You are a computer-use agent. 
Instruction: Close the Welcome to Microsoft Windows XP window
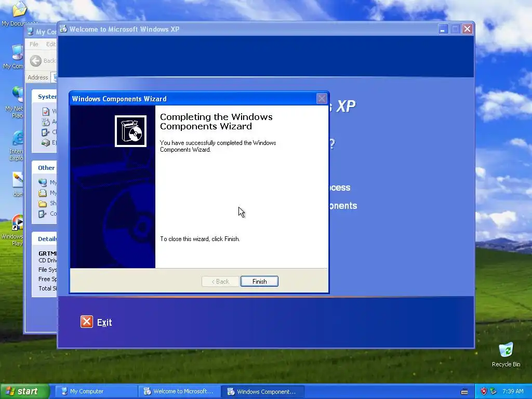click(467, 29)
